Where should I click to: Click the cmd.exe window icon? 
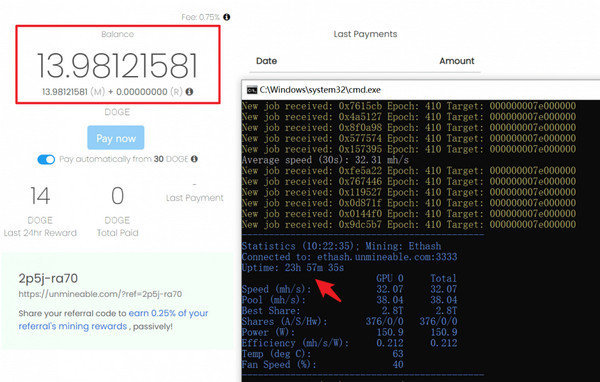click(x=252, y=90)
